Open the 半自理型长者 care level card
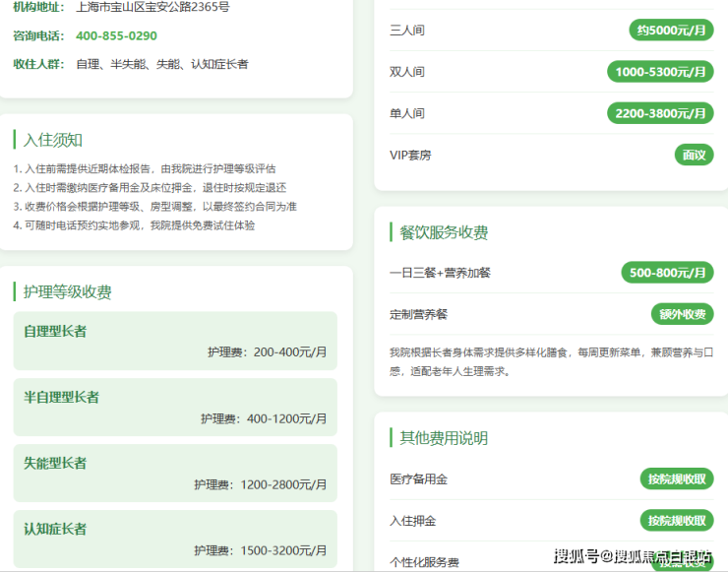728x572 pixels. [175, 407]
